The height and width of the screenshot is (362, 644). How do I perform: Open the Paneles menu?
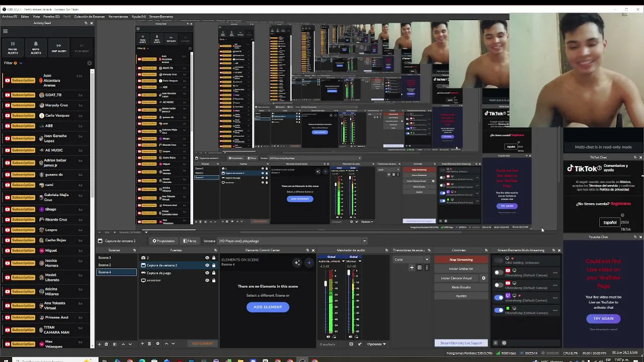point(51,17)
